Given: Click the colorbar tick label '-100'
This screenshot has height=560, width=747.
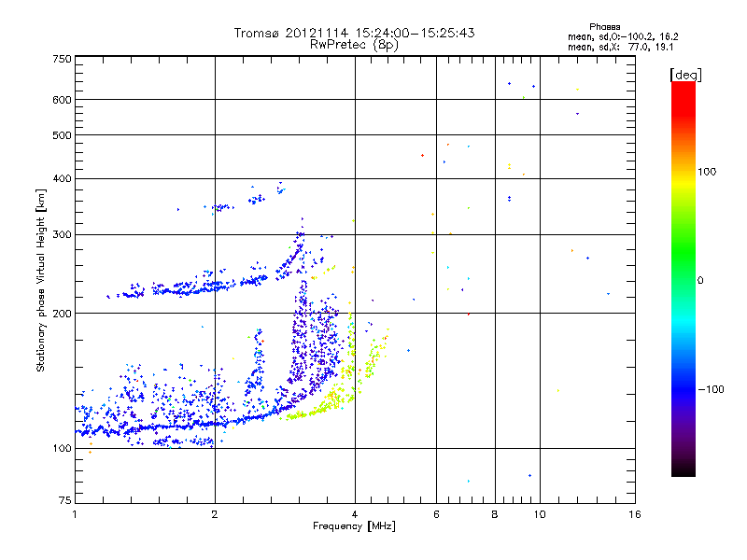Looking at the screenshot, I should point(711,389).
